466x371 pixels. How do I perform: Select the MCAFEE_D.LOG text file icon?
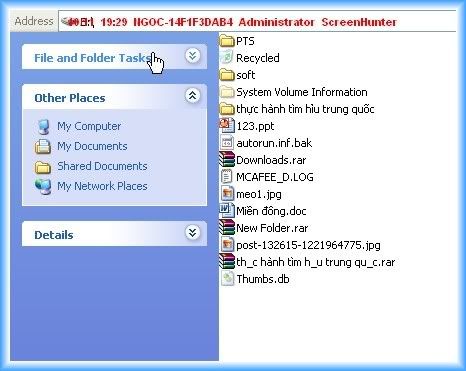click(x=227, y=177)
